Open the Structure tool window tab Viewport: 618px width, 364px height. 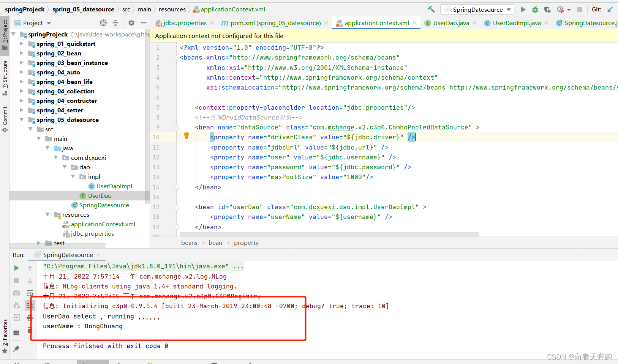[x=5, y=78]
